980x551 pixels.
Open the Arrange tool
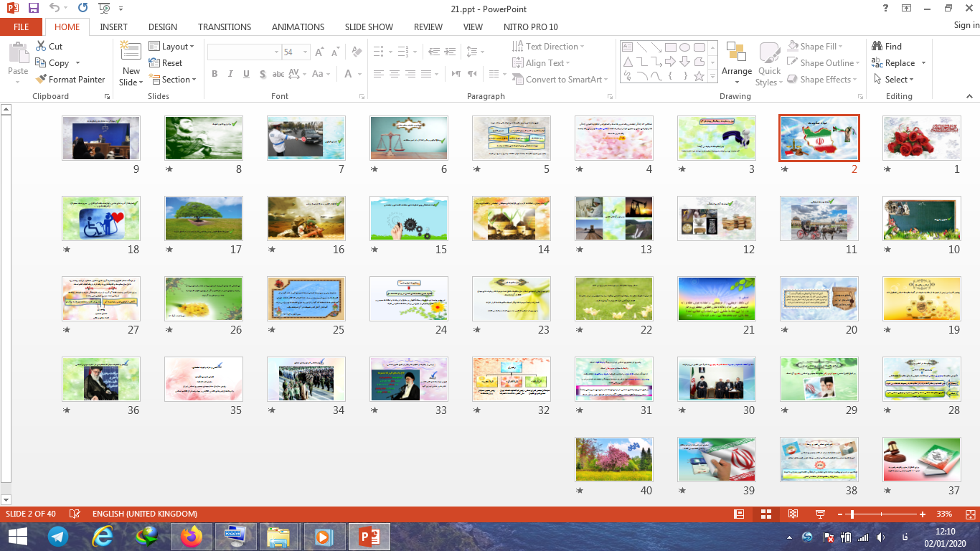tap(737, 60)
